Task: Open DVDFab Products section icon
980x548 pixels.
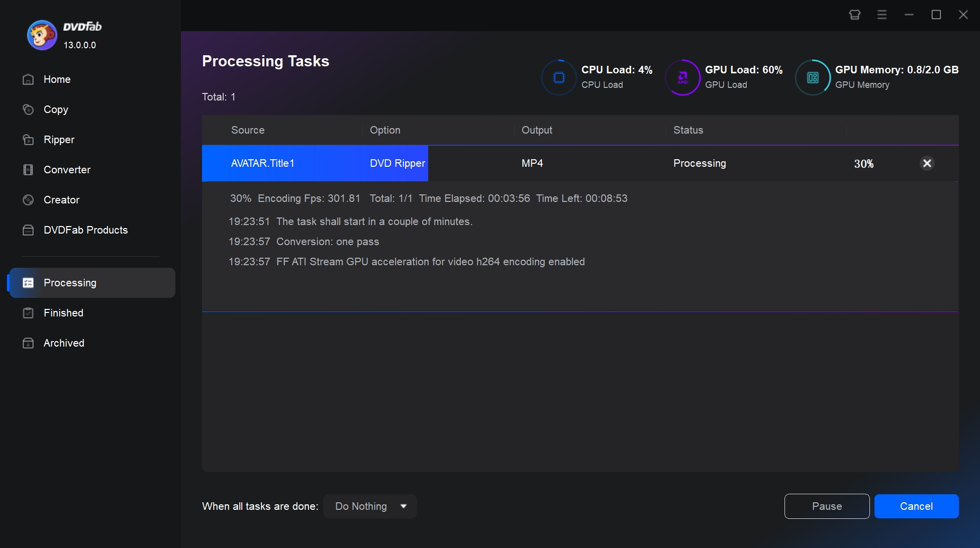Action: click(x=27, y=230)
